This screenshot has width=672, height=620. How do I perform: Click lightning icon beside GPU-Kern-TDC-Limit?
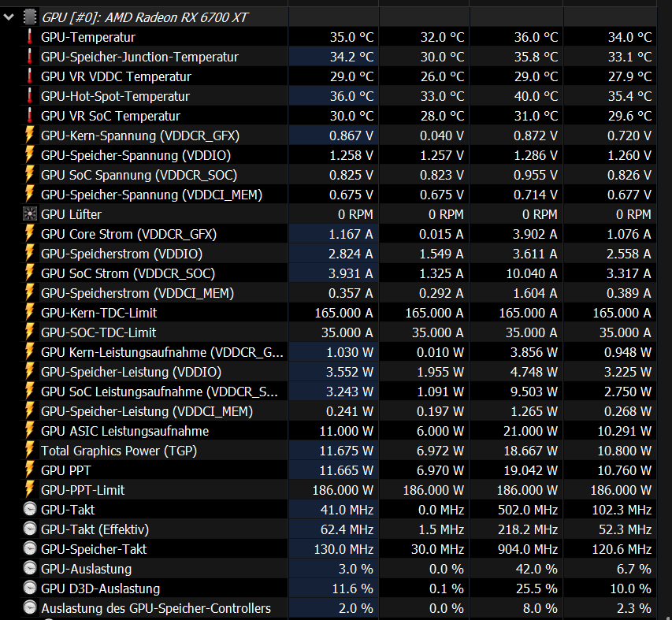coord(30,313)
